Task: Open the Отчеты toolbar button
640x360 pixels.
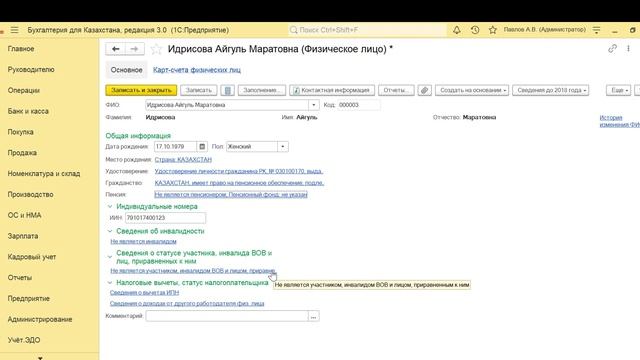Action: point(396,90)
